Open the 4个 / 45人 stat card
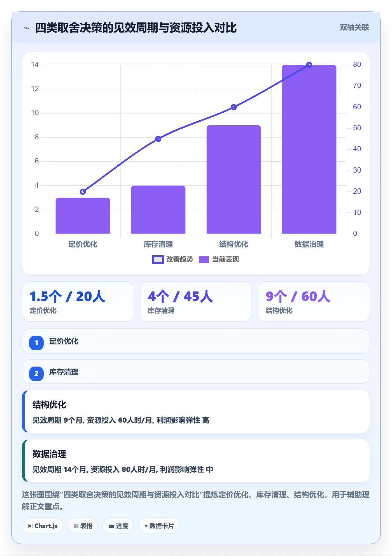 pos(196,302)
